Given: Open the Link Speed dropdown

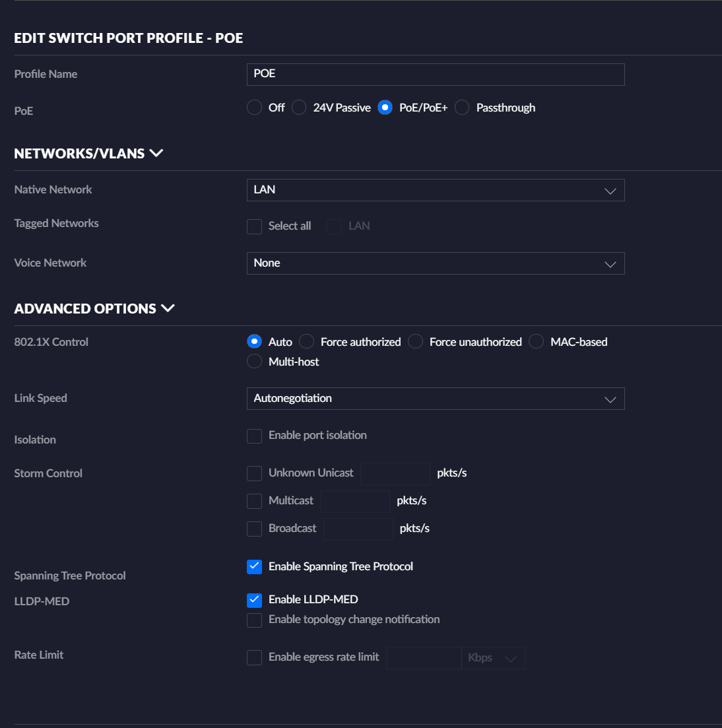Looking at the screenshot, I should pyautogui.click(x=435, y=399).
